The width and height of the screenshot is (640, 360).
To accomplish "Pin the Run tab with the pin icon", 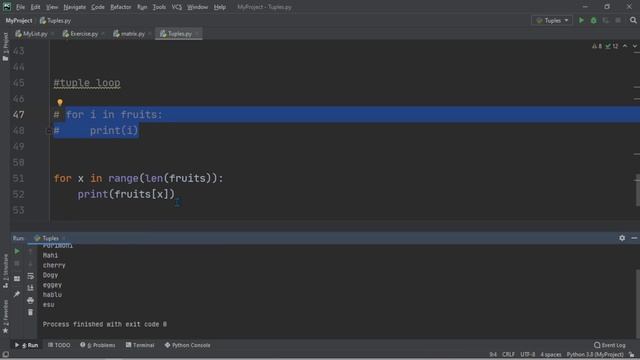I will coord(17,294).
